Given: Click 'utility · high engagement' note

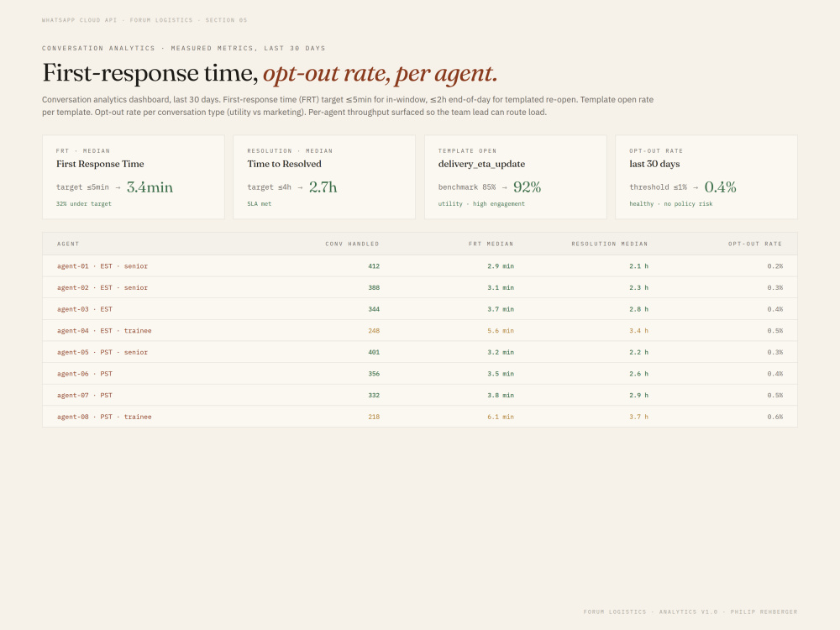Looking at the screenshot, I should (481, 203).
